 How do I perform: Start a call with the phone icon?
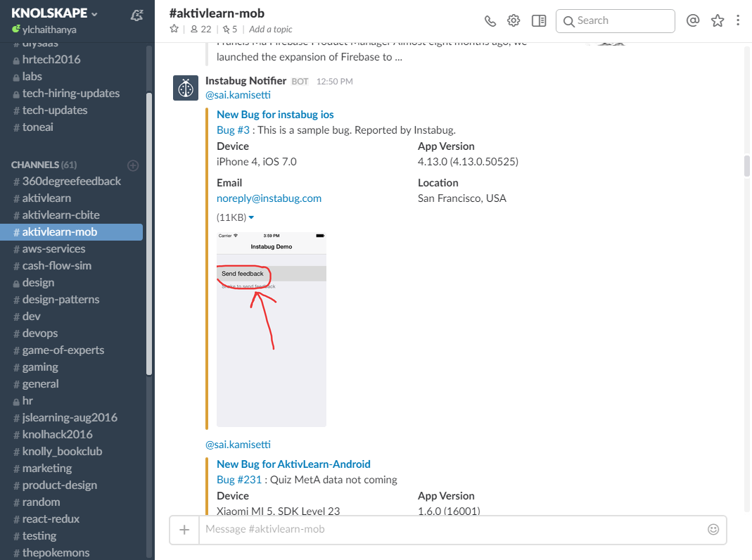tap(490, 21)
